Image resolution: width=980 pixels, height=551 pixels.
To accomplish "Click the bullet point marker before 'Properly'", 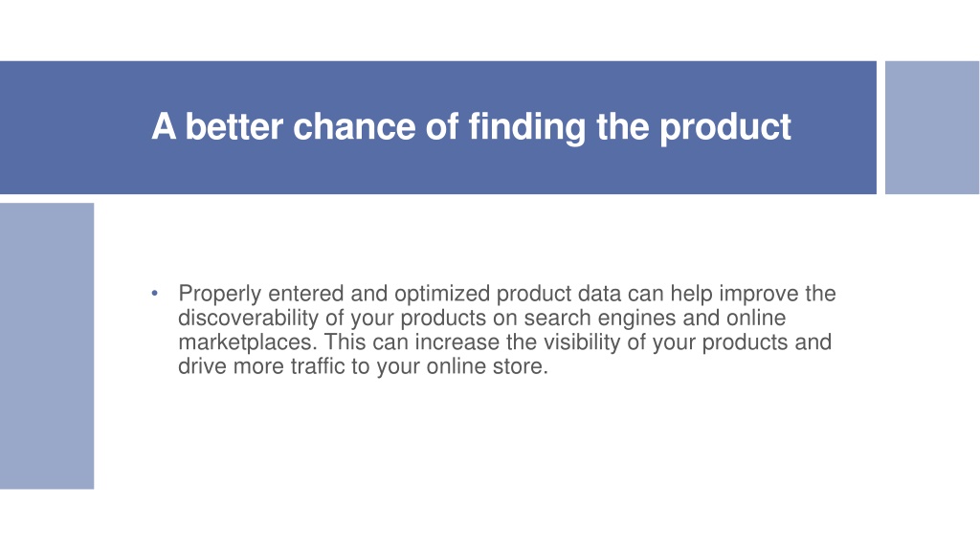I will (x=154, y=293).
